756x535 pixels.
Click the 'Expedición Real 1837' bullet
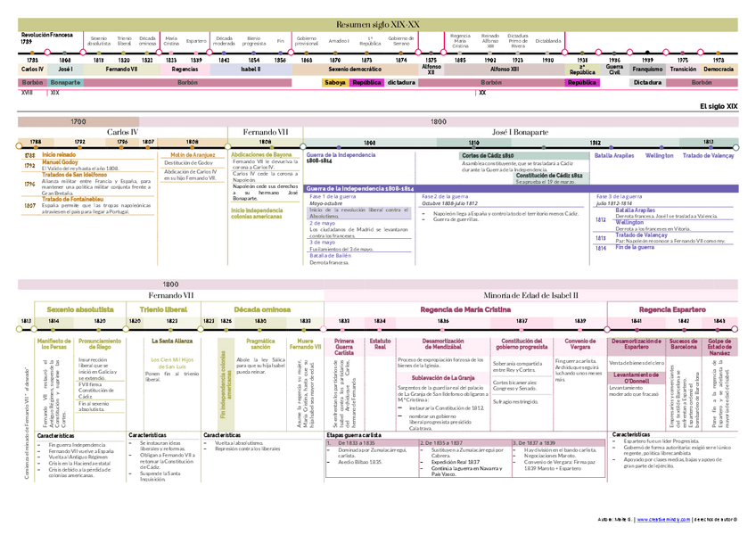pos(456,462)
